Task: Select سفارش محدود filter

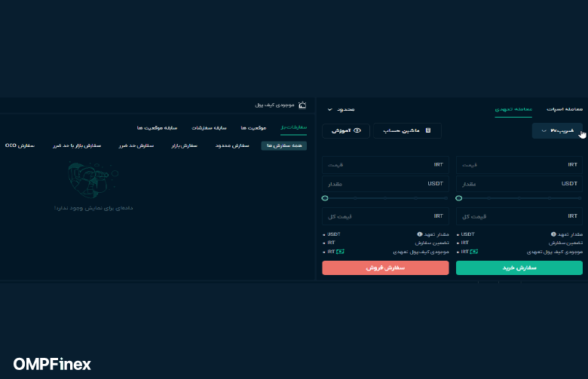Action: (x=232, y=145)
